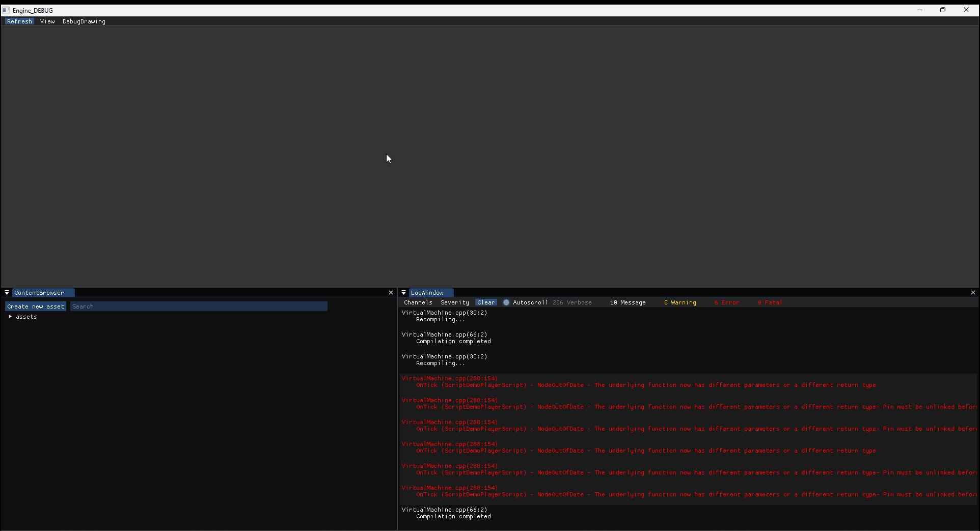
Task: Select the assets tree row
Action: click(x=199, y=317)
